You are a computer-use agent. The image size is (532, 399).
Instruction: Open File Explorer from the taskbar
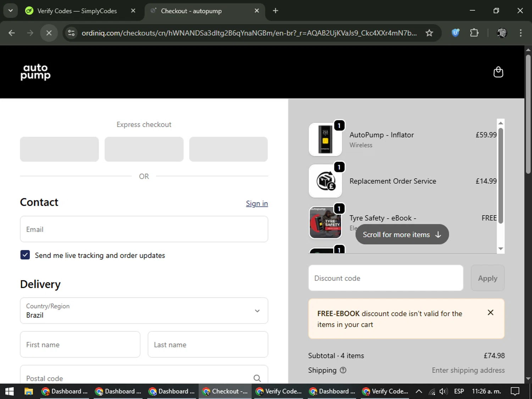pos(29,391)
